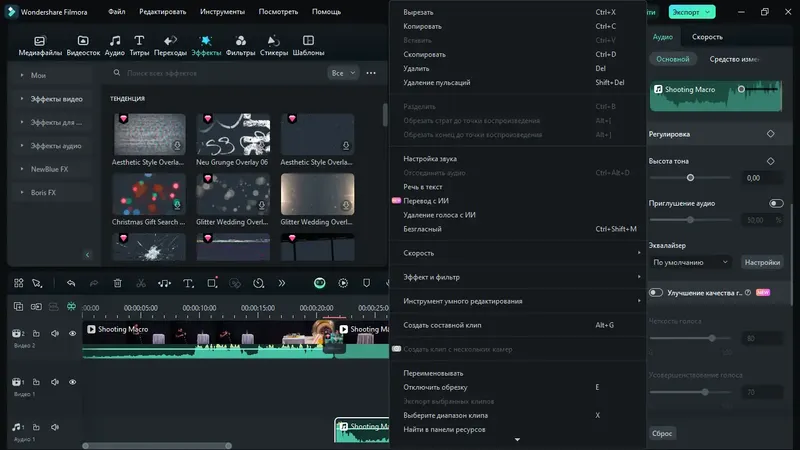Image resolution: width=800 pixels, height=450 pixels.
Task: Open the three-dots more options button
Action: (x=371, y=73)
